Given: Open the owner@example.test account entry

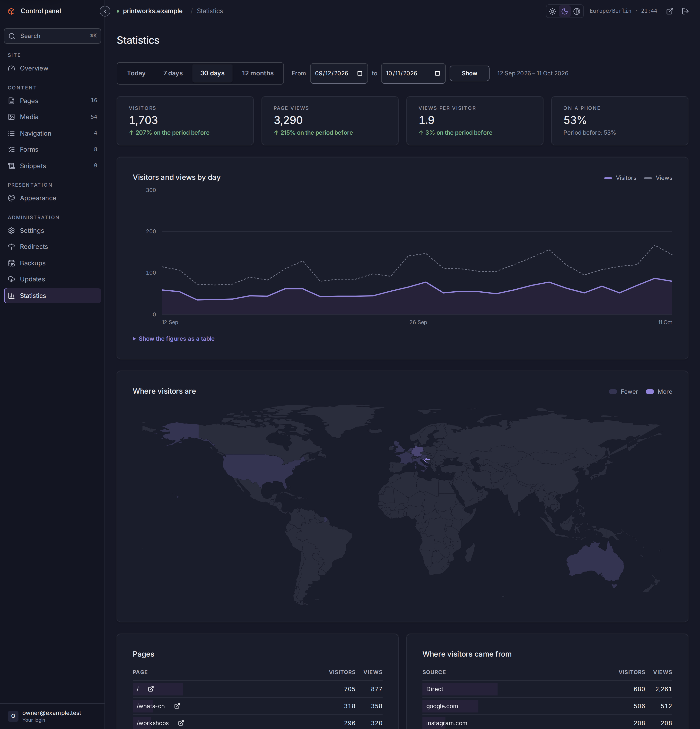Looking at the screenshot, I should [52, 716].
